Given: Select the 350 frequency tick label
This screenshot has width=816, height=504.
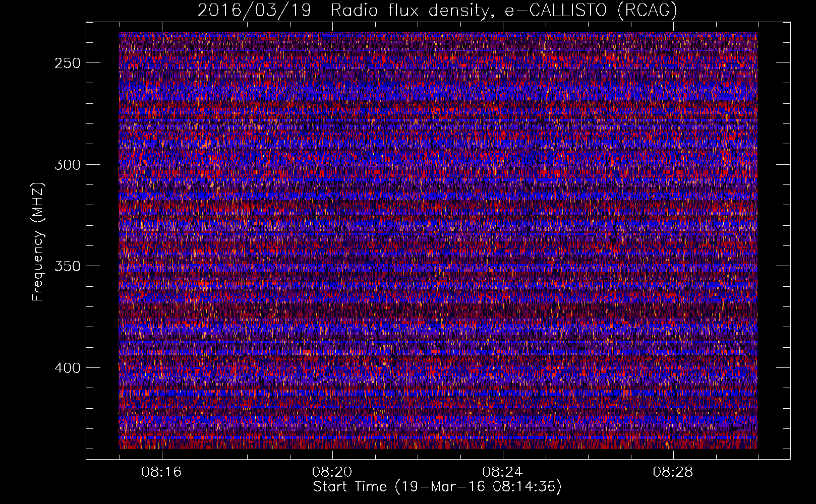Looking at the screenshot, I should (68, 266).
